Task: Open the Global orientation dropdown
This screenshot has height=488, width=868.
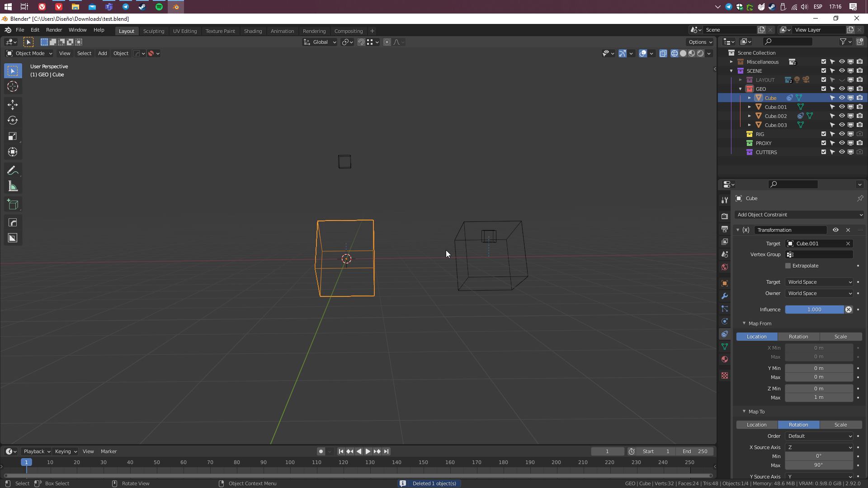Action: click(320, 42)
